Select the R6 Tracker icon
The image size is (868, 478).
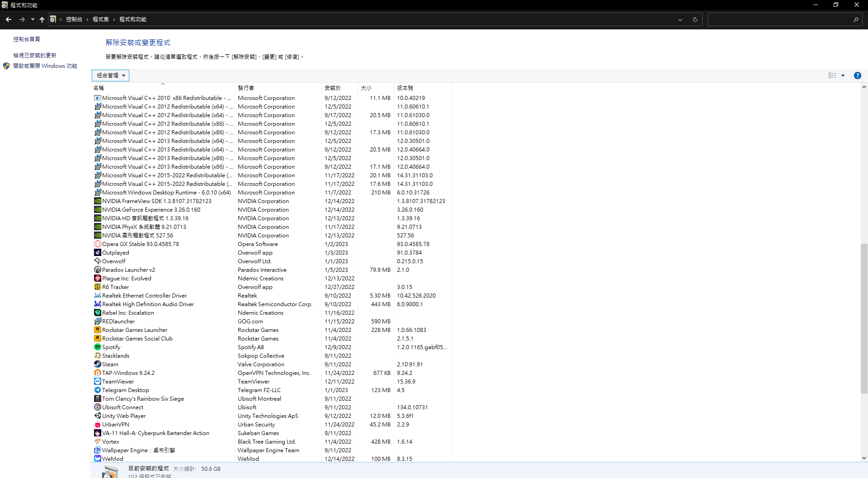98,287
